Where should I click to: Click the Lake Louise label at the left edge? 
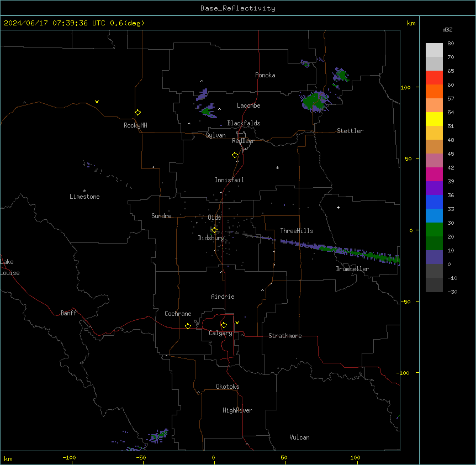coord(9,267)
